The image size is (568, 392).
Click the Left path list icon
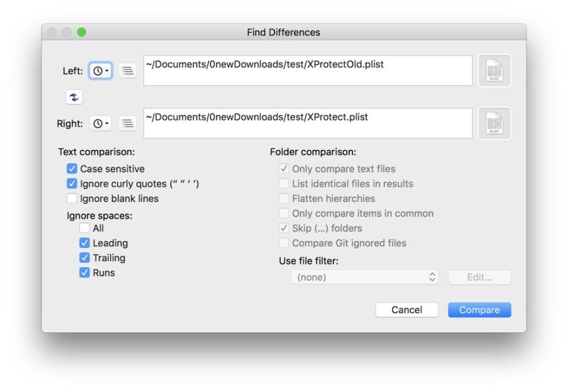(127, 71)
